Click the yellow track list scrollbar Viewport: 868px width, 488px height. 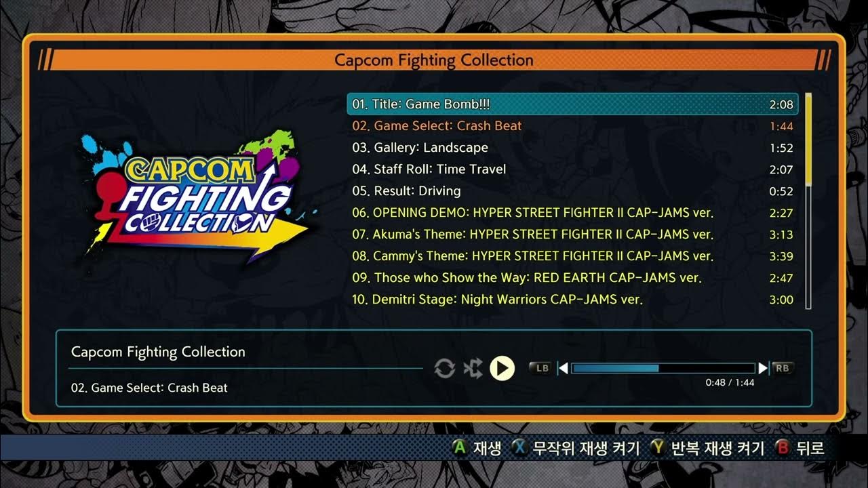click(808, 140)
